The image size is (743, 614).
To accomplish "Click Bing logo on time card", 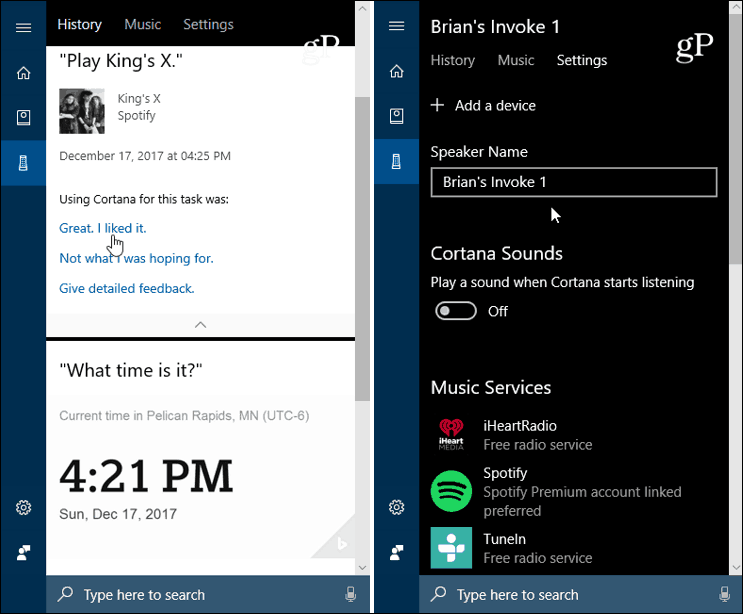I will click(x=342, y=543).
